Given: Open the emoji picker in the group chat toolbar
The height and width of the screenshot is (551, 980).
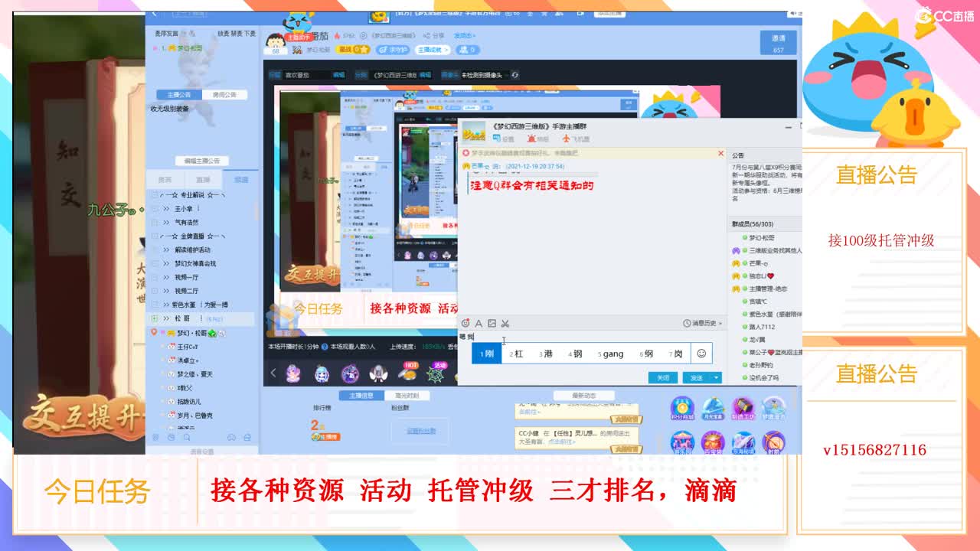Looking at the screenshot, I should coord(465,324).
